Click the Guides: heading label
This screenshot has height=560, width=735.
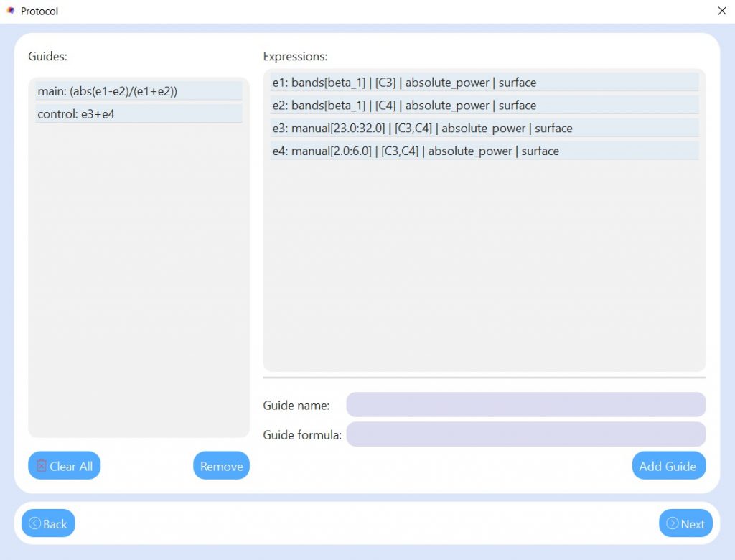(47, 56)
